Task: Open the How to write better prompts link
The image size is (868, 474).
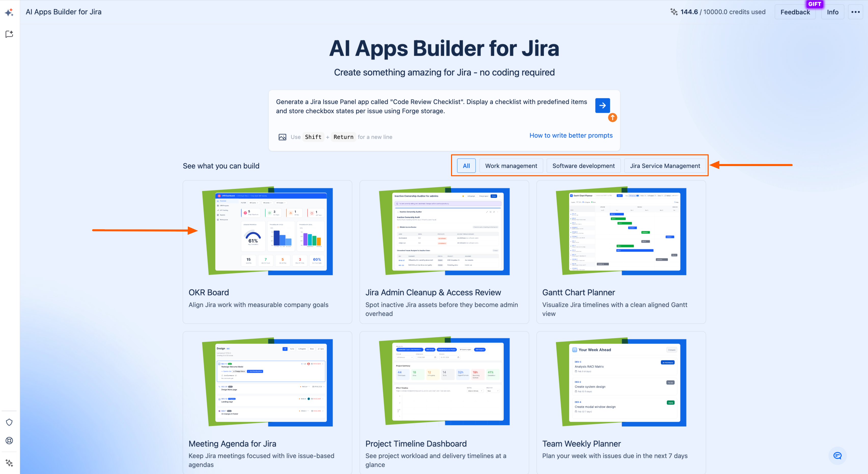Action: click(x=571, y=135)
